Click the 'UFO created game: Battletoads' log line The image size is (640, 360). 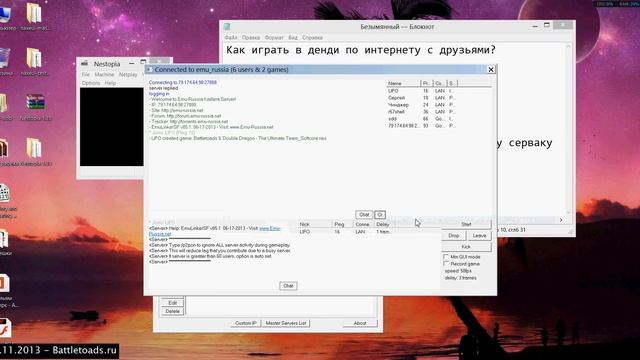(238, 138)
